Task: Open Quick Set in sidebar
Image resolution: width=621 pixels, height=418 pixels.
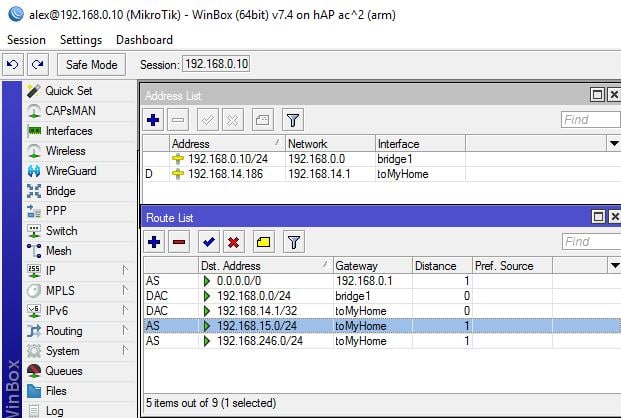Action: (79, 91)
